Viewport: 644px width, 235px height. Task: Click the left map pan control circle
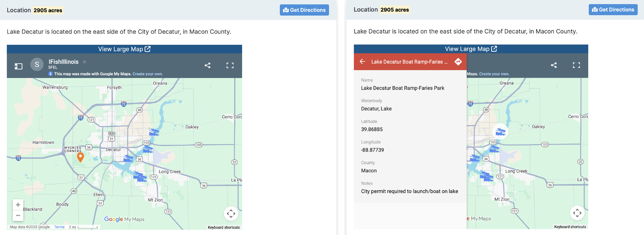click(x=231, y=214)
